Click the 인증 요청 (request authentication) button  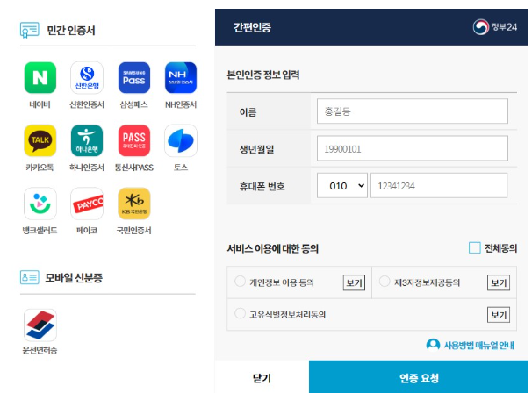click(419, 377)
